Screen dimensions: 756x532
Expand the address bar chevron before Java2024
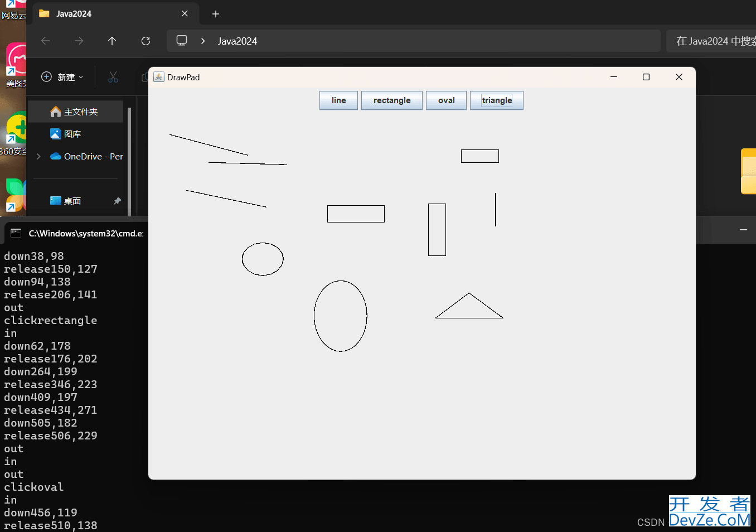pos(203,41)
